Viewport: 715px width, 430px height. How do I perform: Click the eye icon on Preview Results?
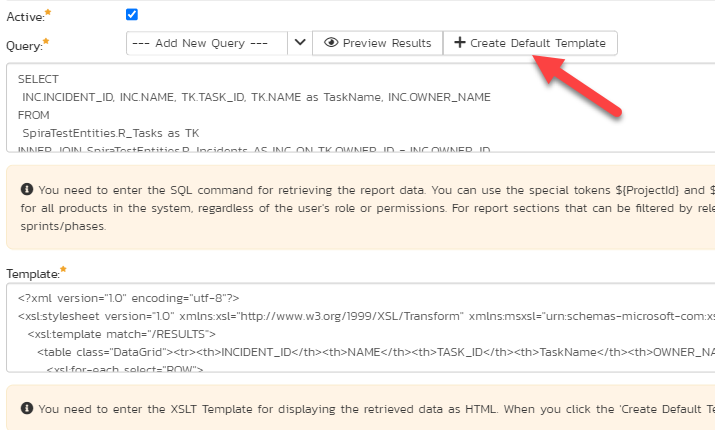[331, 43]
